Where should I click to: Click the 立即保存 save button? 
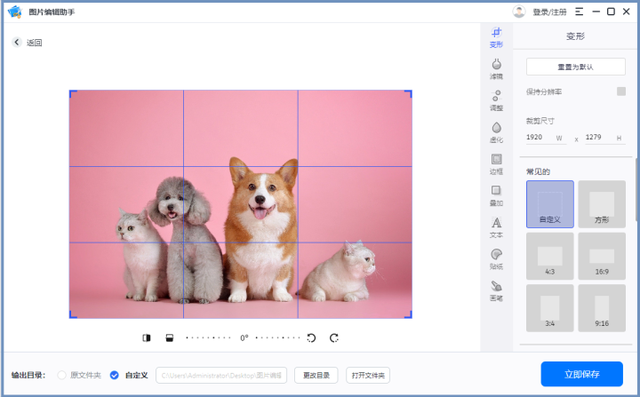click(x=582, y=374)
